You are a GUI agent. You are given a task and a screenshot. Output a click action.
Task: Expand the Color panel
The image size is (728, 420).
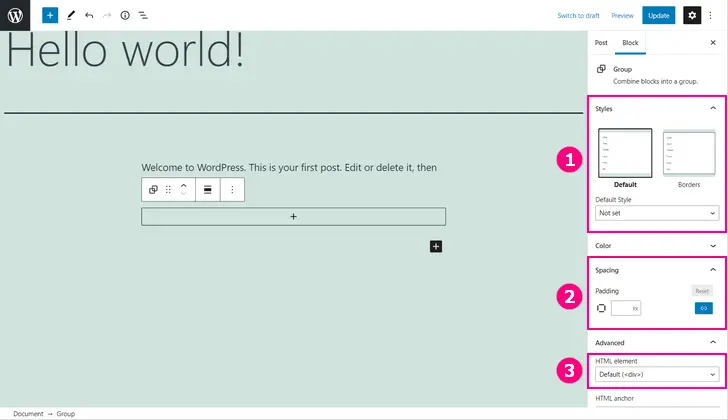click(656, 246)
